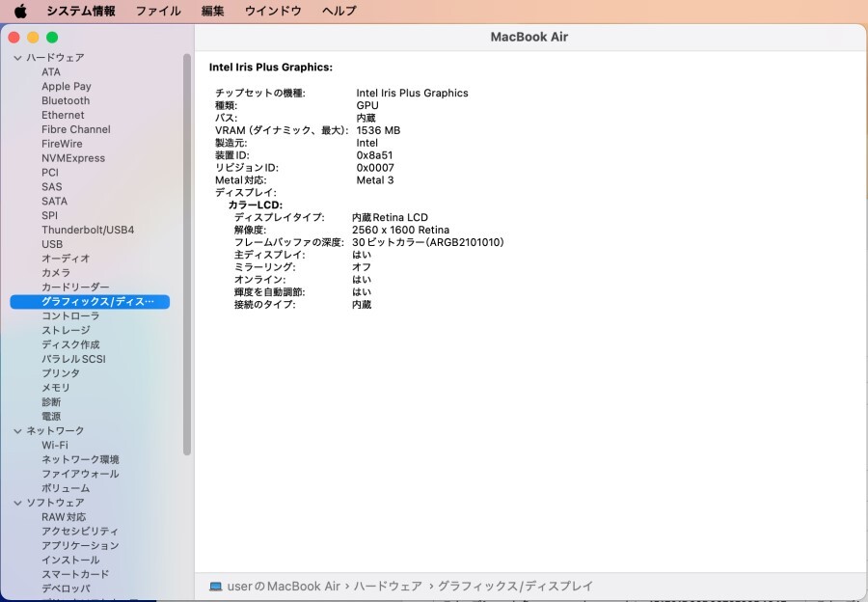This screenshot has height=602, width=868.
Task: Select カードリーダー in the sidebar
Action: tap(75, 287)
